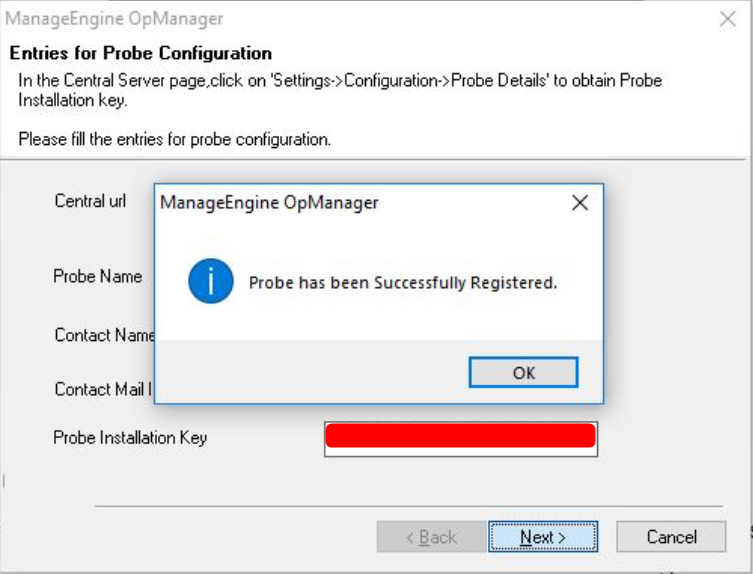Image resolution: width=753 pixels, height=574 pixels.
Task: Click the 'Probe has been Successfully Registered' message
Action: pos(402,283)
